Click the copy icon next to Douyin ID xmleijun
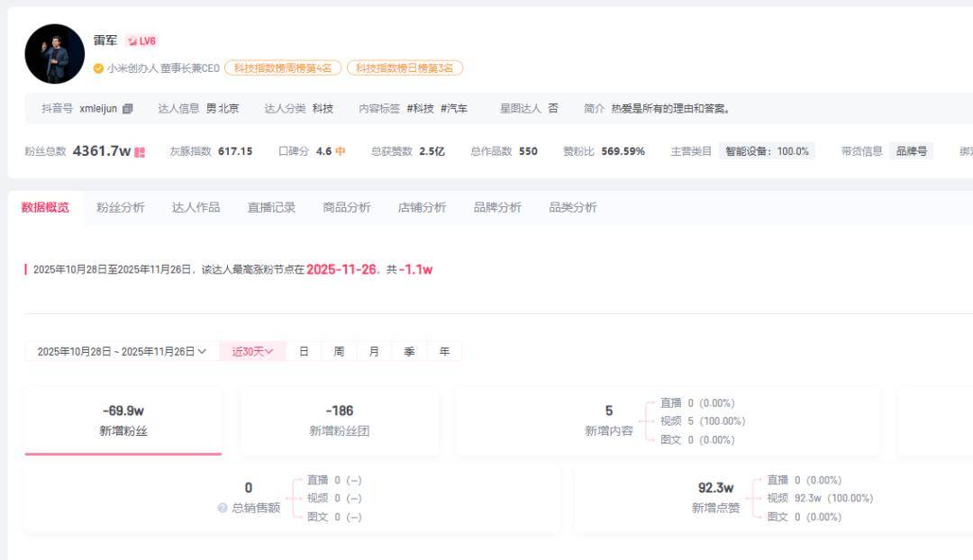 coord(126,107)
